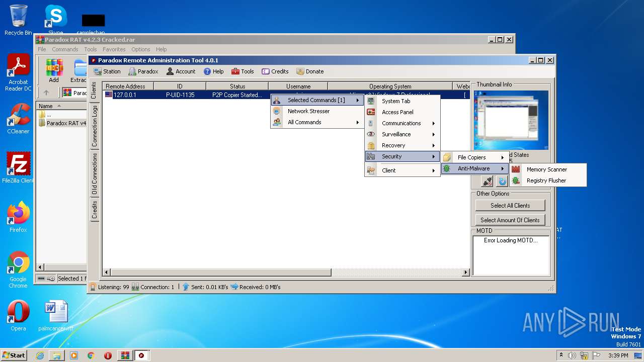Open the Donate toolbar item
Viewport: 644px width, 362px height.
click(310, 71)
